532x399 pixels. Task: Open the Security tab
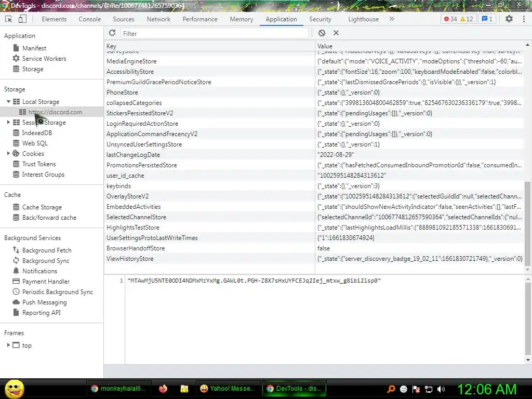pyautogui.click(x=320, y=19)
